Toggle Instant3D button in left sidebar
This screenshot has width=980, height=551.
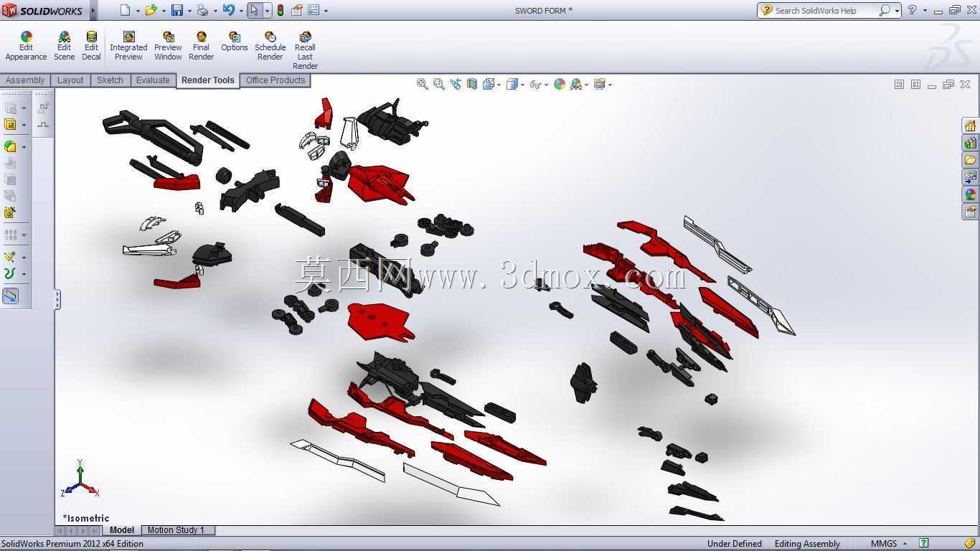[x=11, y=296]
